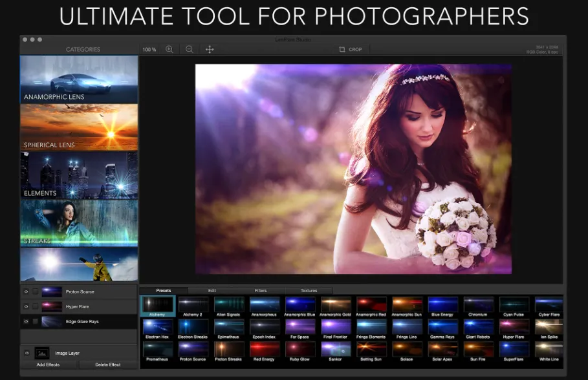This screenshot has height=380, width=588.
Task: Open the Textures tab
Action: pyautogui.click(x=309, y=290)
